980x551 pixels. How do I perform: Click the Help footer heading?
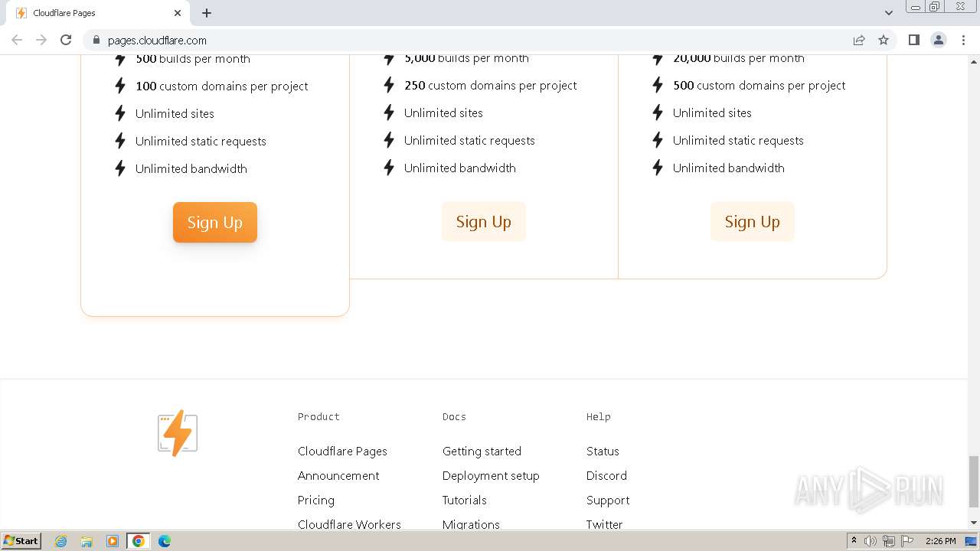pos(599,416)
